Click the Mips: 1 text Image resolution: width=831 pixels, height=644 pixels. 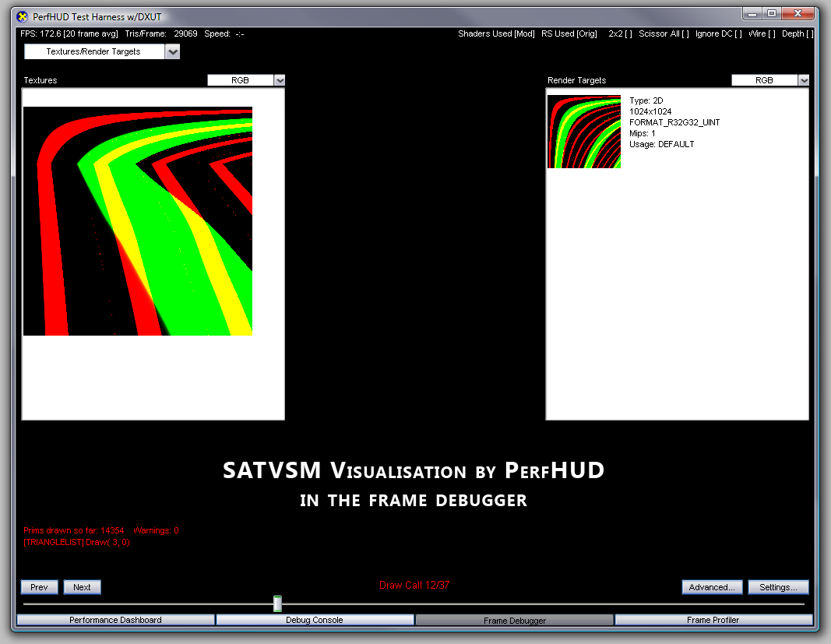tap(643, 133)
